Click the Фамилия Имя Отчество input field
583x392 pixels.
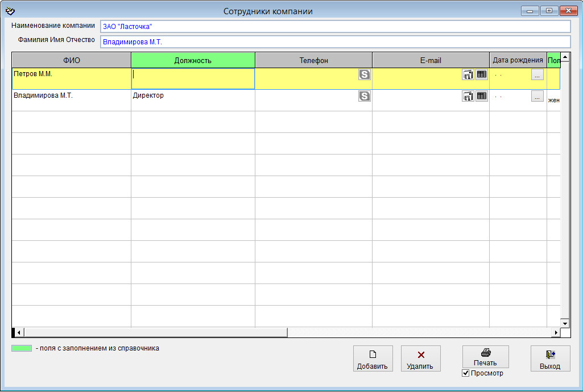pos(336,42)
